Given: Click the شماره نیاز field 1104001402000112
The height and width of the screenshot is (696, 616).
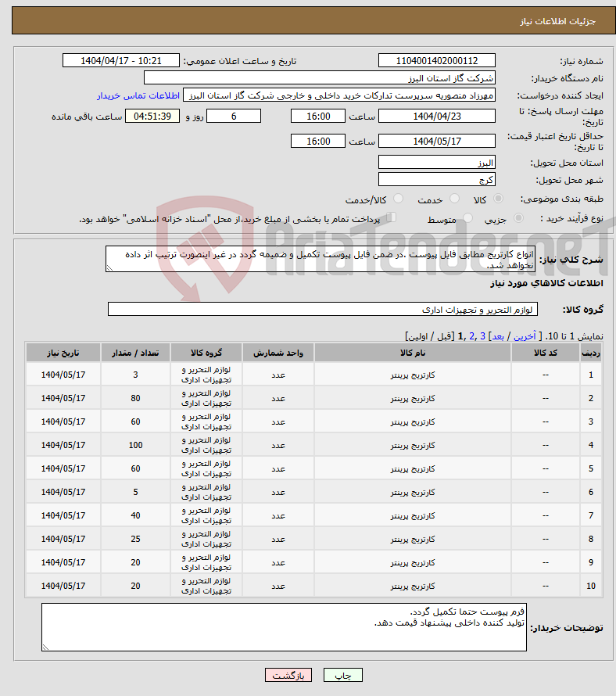Looking at the screenshot, I should click(x=437, y=60).
